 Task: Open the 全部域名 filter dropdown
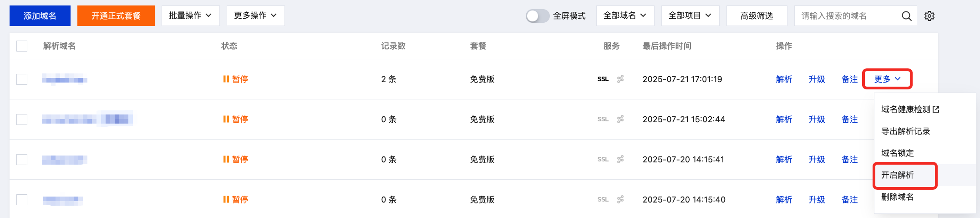point(625,16)
